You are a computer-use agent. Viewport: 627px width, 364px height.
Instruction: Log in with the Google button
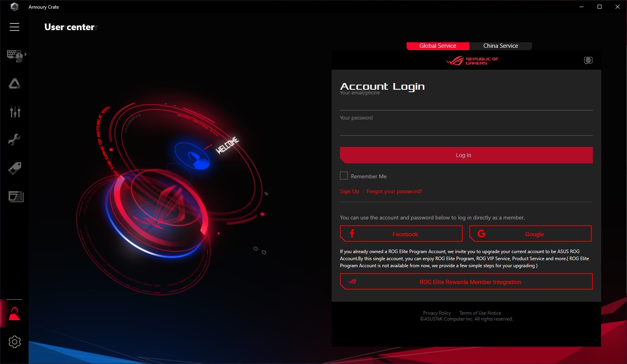click(x=531, y=234)
